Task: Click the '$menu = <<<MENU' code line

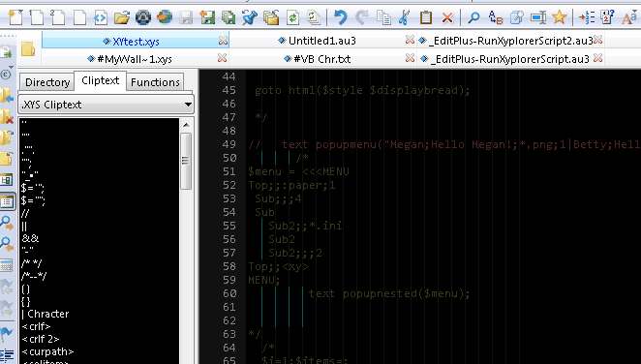Action: point(298,171)
